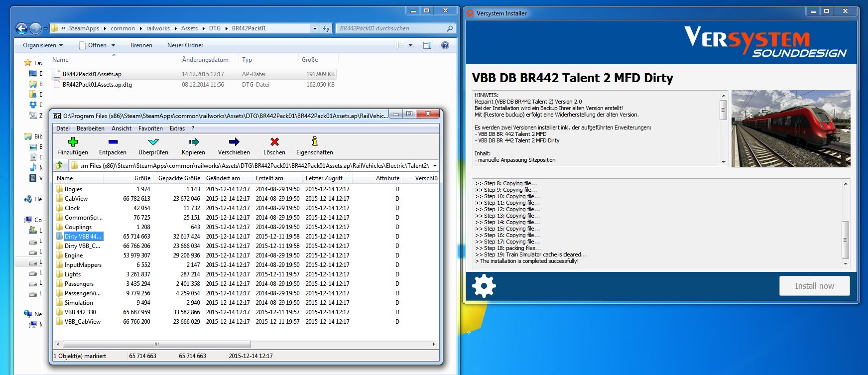Click the 7z icon in 7-Zip title bar
868x375 pixels.
(x=57, y=116)
